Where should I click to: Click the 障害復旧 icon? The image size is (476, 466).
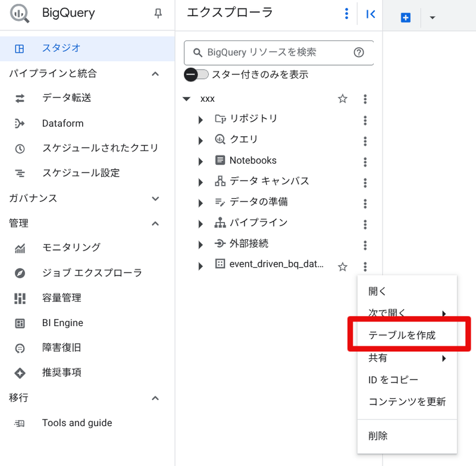tap(20, 348)
